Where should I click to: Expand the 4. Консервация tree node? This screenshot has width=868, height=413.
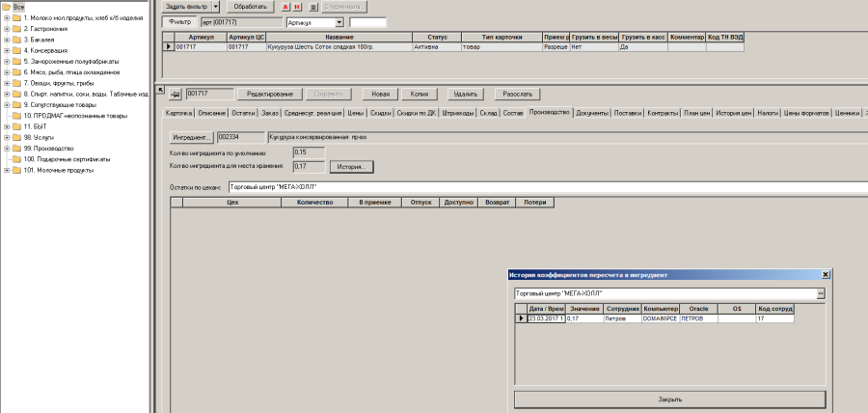point(6,50)
